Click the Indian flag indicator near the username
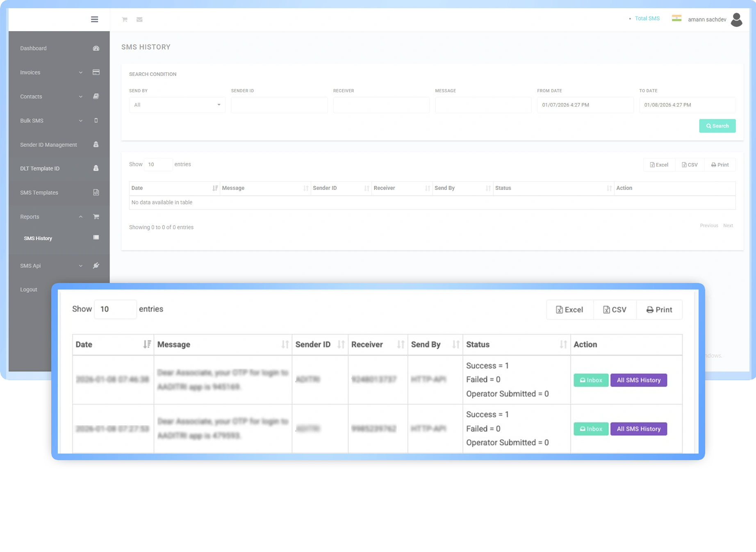The height and width of the screenshot is (552, 756). 676,18
